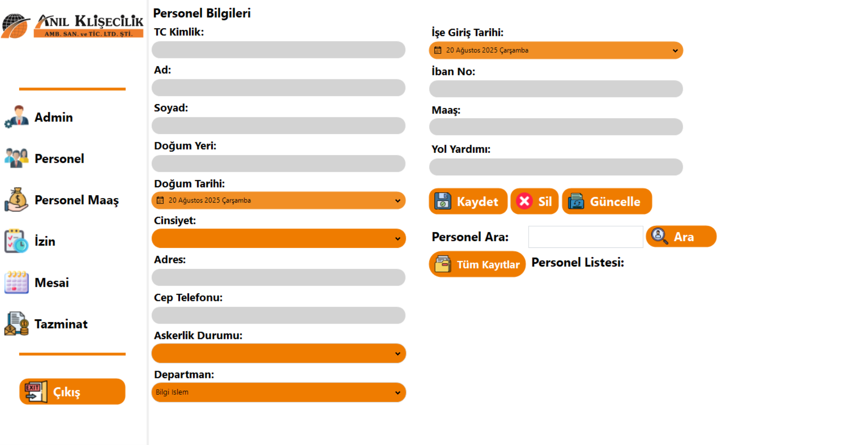Screen dimensions: 868x445
Task: Click the calendar icon in Doğum Tarihi
Action: click(160, 200)
